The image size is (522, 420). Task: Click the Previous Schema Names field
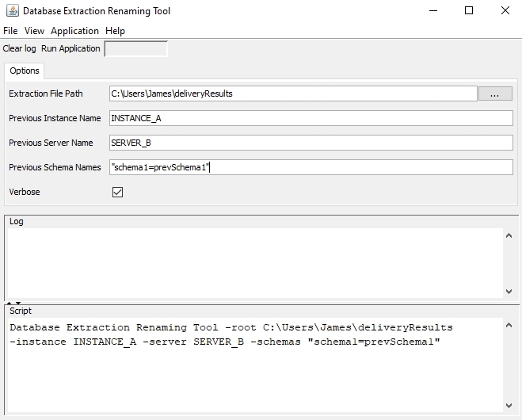coord(311,167)
